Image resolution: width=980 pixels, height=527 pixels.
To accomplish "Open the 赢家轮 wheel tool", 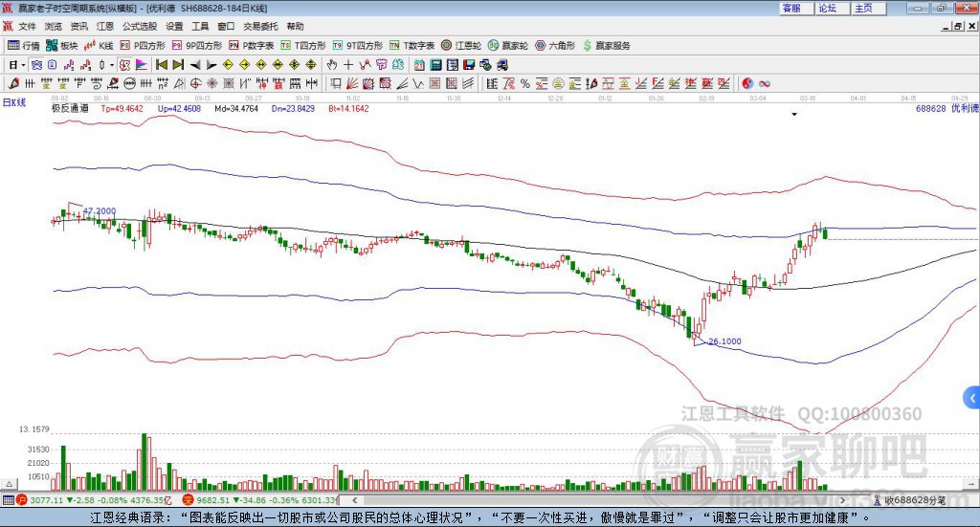I will pyautogui.click(x=508, y=46).
